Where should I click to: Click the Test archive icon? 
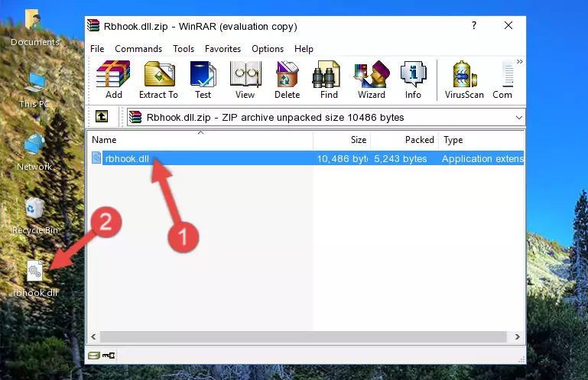click(x=203, y=80)
